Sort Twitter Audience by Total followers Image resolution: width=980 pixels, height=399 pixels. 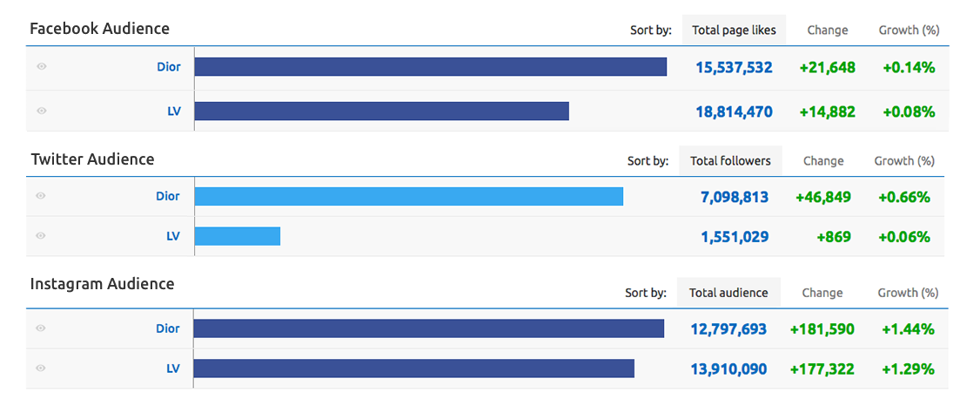pos(730,161)
